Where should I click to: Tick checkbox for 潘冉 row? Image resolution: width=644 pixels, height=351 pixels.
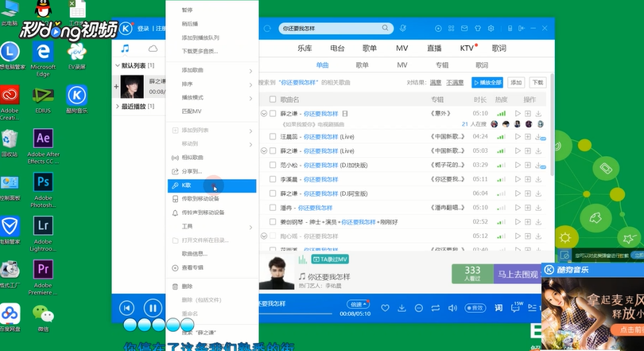coord(273,208)
